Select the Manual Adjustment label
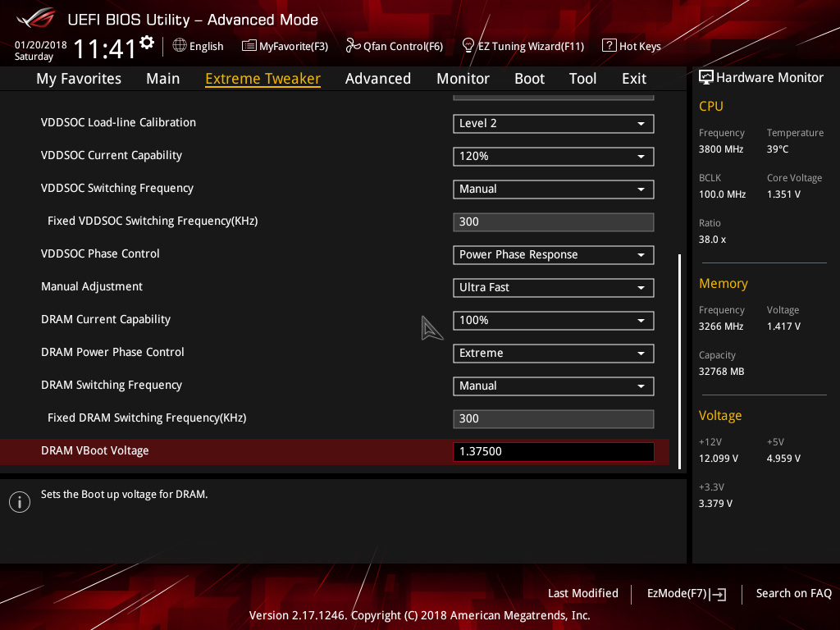 click(92, 286)
